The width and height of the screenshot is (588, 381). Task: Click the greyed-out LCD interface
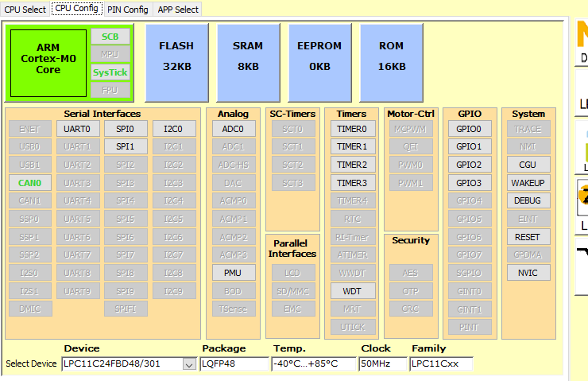click(x=293, y=273)
